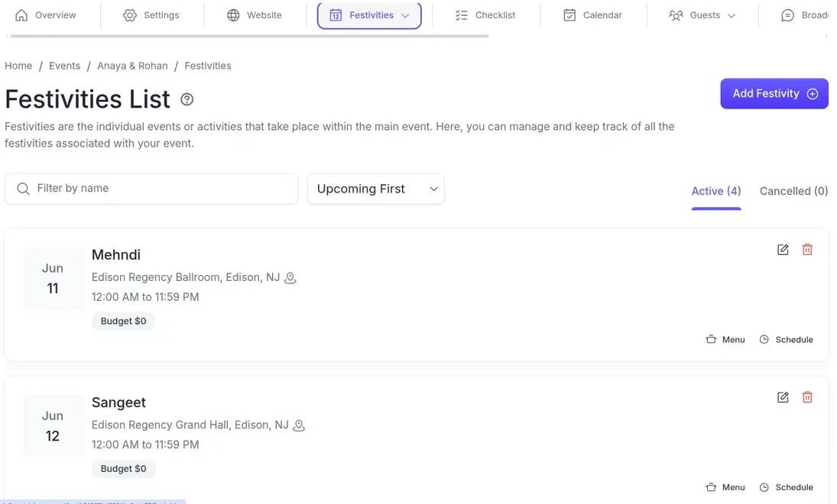Viewport: 837px width, 504px height.
Task: Click the navigation tabs horizontal scrollbar
Action: click(249, 36)
